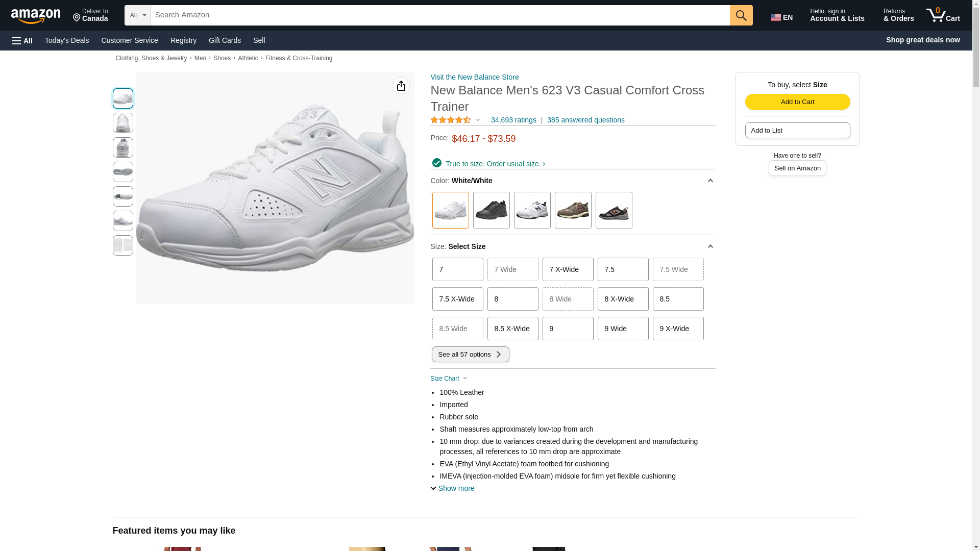
Task: Click the share icon on product image
Action: [401, 86]
